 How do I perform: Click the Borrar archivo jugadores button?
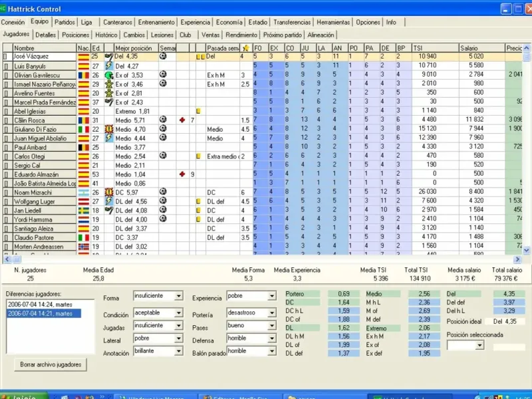tap(51, 364)
